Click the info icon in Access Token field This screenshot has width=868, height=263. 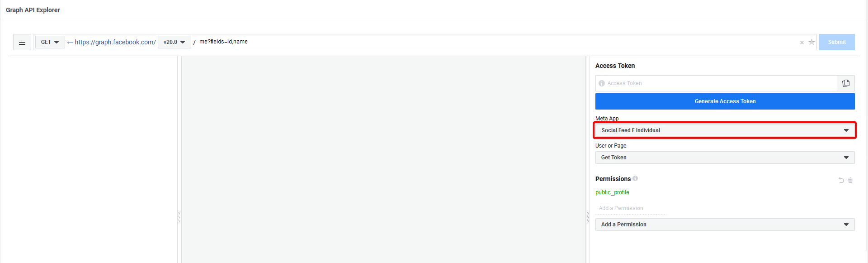tap(602, 83)
